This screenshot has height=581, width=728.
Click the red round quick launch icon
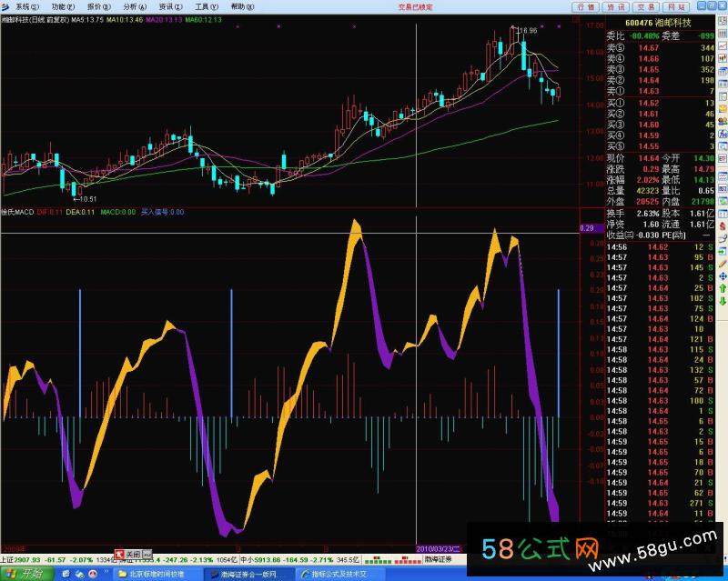coord(93,575)
